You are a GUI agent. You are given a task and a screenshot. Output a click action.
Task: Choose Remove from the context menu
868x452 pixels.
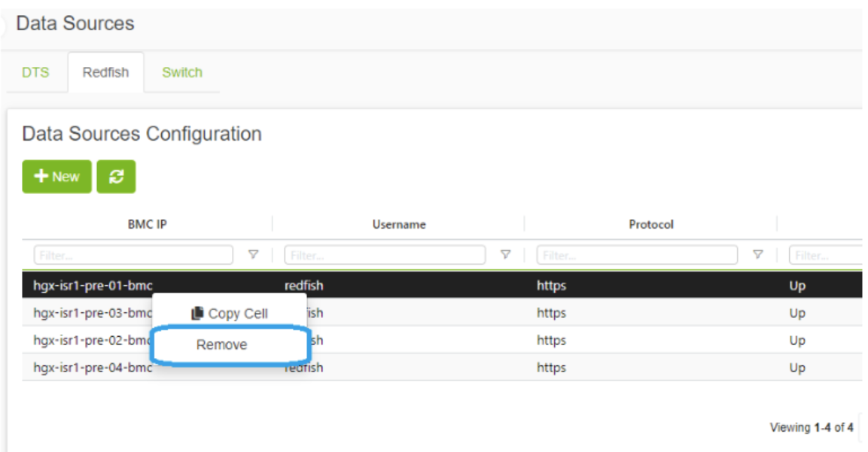coord(221,345)
